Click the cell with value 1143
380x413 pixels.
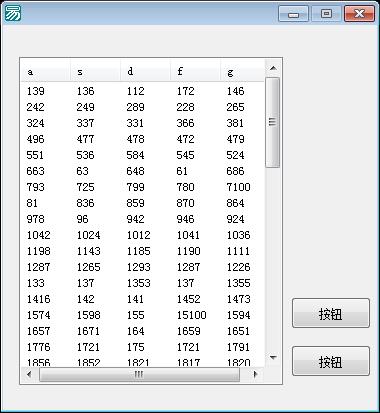[x=88, y=251]
